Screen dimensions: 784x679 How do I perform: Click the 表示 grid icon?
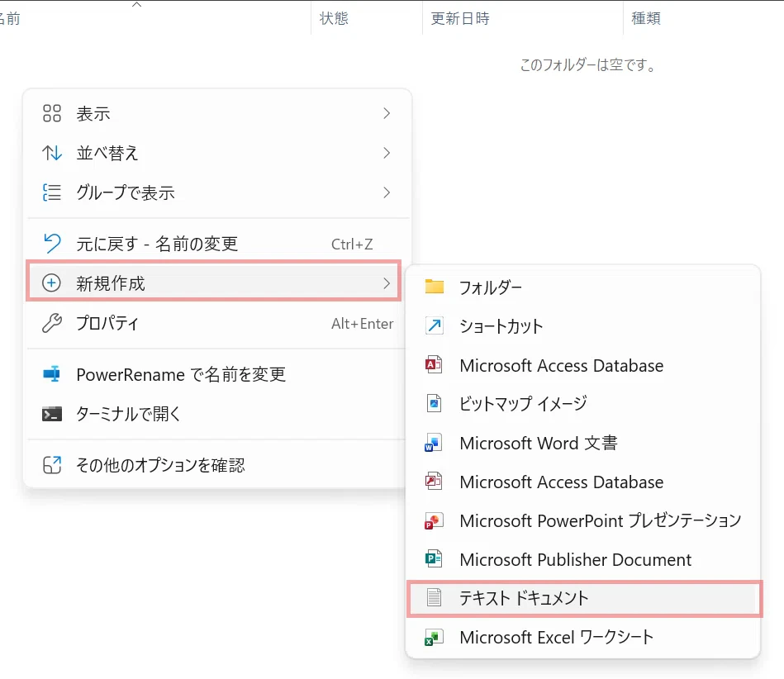(51, 113)
